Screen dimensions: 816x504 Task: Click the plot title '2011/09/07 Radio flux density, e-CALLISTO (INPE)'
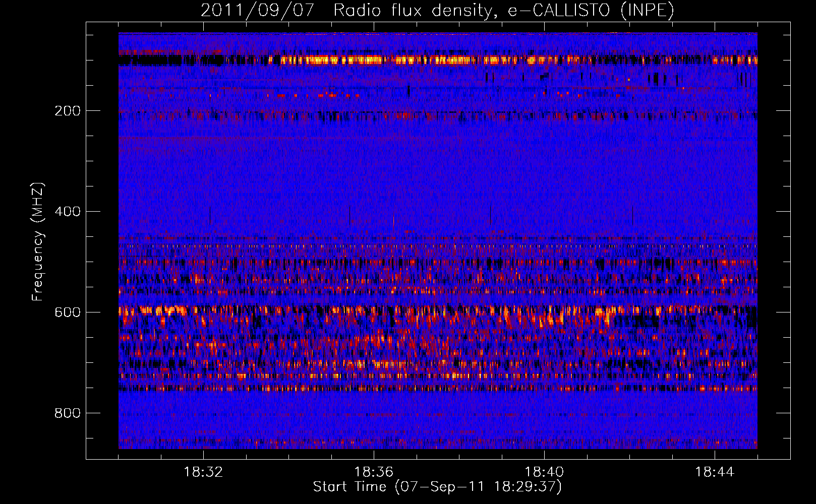tap(437, 10)
